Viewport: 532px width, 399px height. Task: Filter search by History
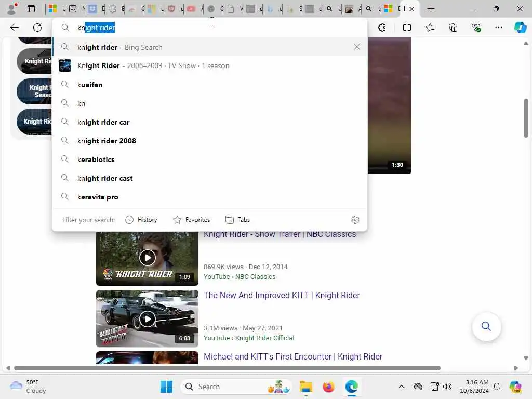coord(141,220)
